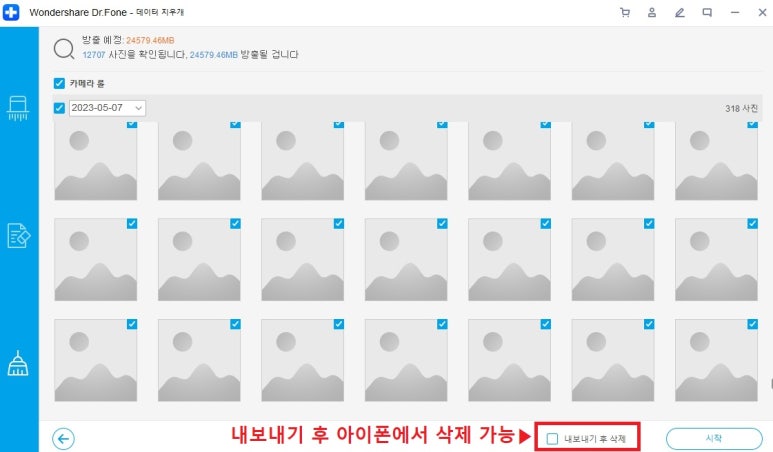Click the fourth thumbnail in bottom row
Viewport: 773px width, 452px height.
click(406, 361)
